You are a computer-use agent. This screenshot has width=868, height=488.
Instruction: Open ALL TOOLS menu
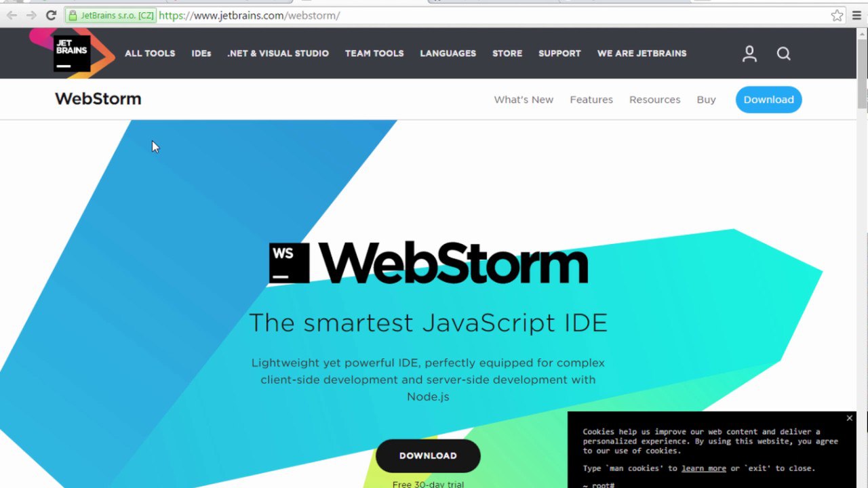coord(150,54)
